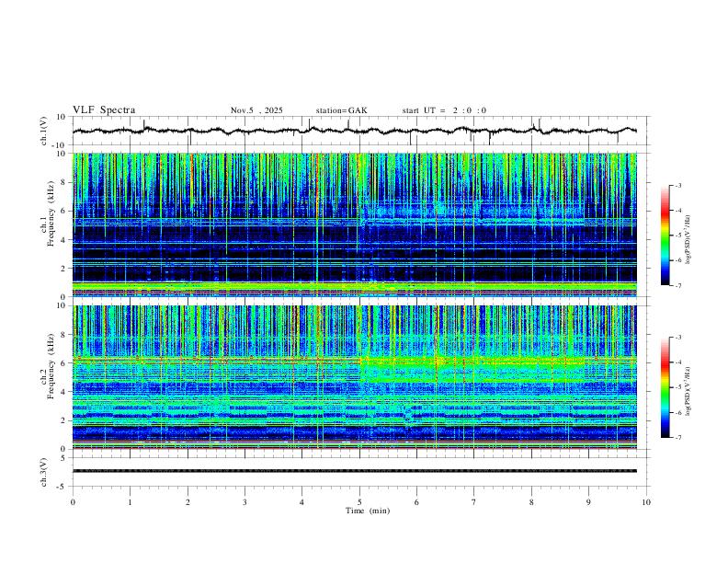Click the 'ch.3(V)' axis label
728x563 pixels.
[44, 472]
